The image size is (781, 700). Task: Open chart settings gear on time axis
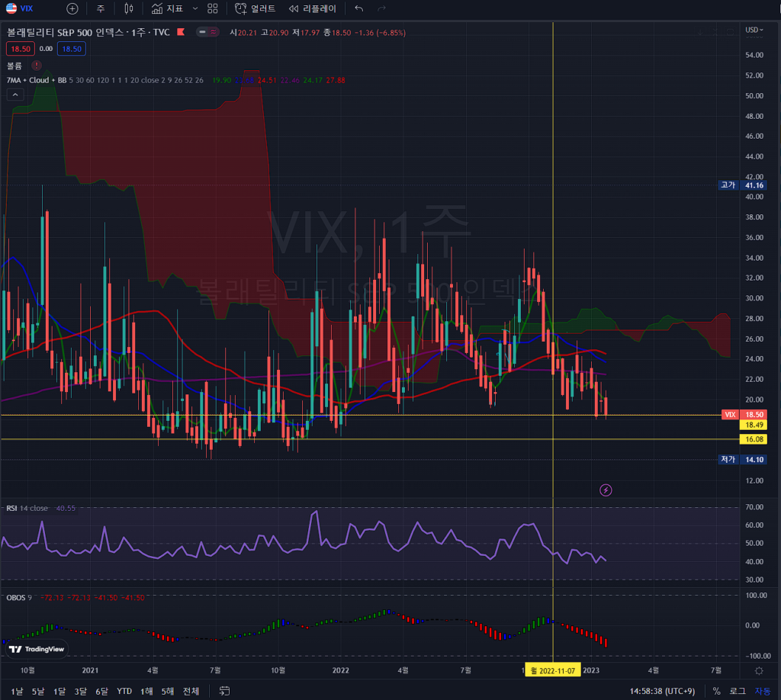pos(758,670)
